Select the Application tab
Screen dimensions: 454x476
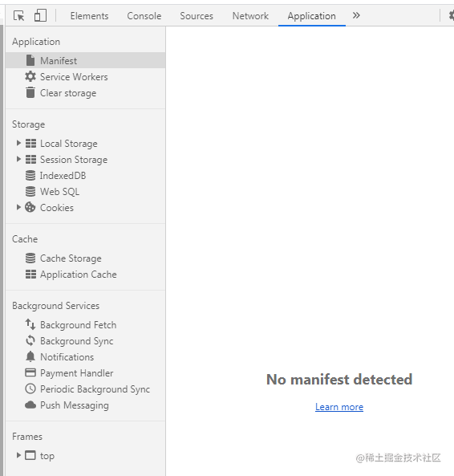click(312, 16)
